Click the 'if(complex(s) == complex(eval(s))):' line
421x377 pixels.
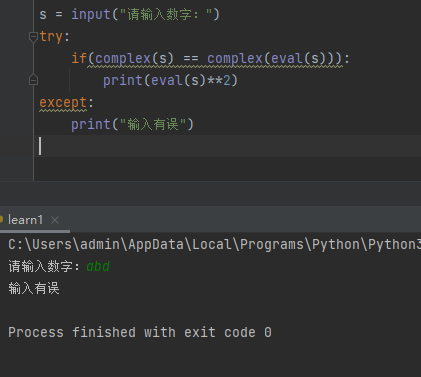click(x=210, y=59)
